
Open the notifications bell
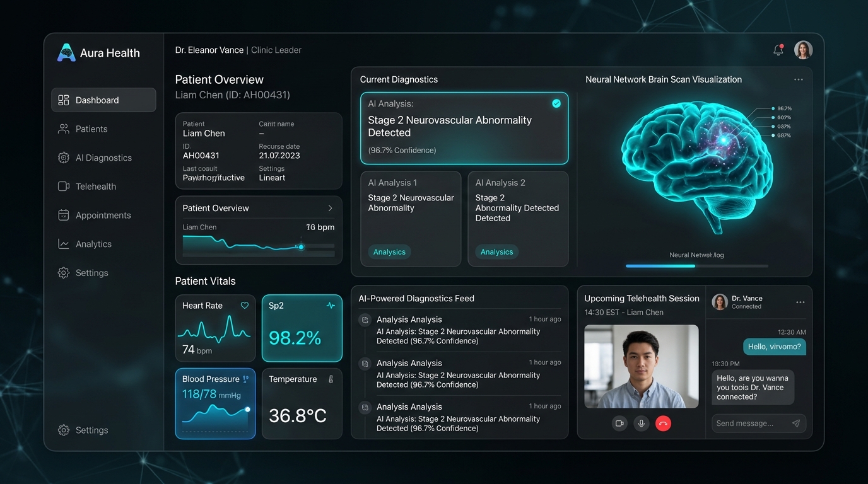click(x=778, y=50)
